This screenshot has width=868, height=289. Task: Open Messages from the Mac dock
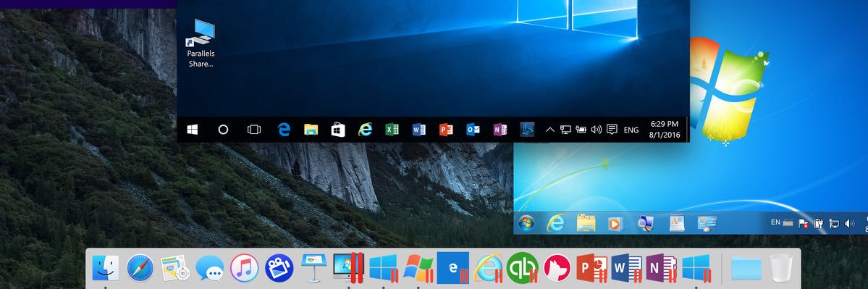tap(210, 269)
